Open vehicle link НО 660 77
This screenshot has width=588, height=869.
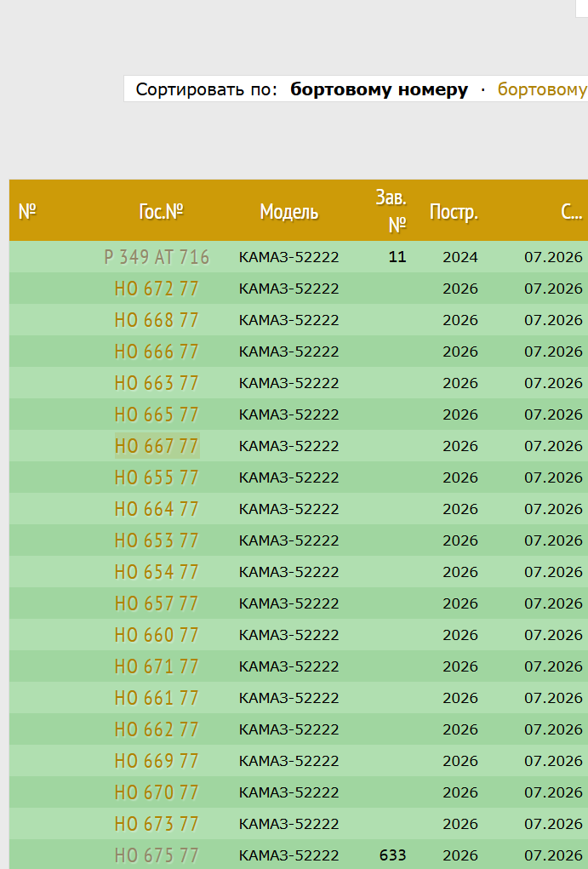(157, 635)
